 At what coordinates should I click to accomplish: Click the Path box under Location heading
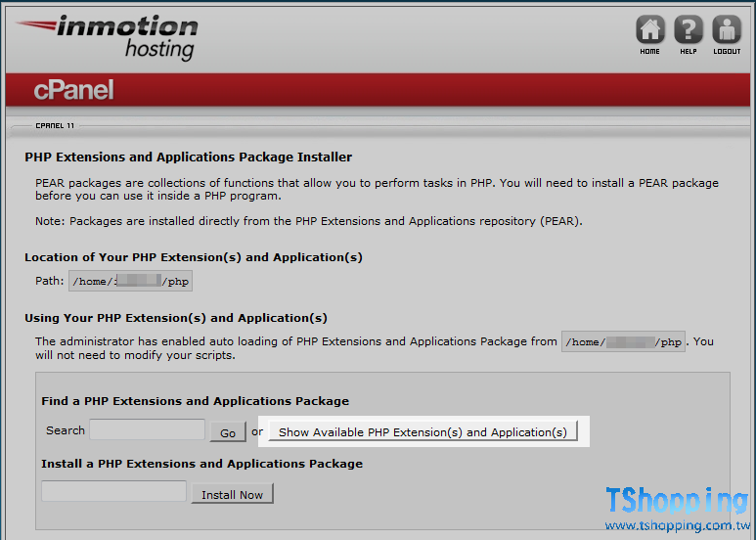coord(130,282)
